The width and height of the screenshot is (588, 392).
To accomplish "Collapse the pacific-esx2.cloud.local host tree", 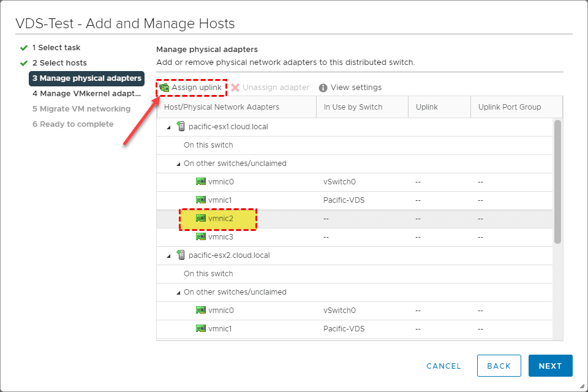I will tap(168, 256).
